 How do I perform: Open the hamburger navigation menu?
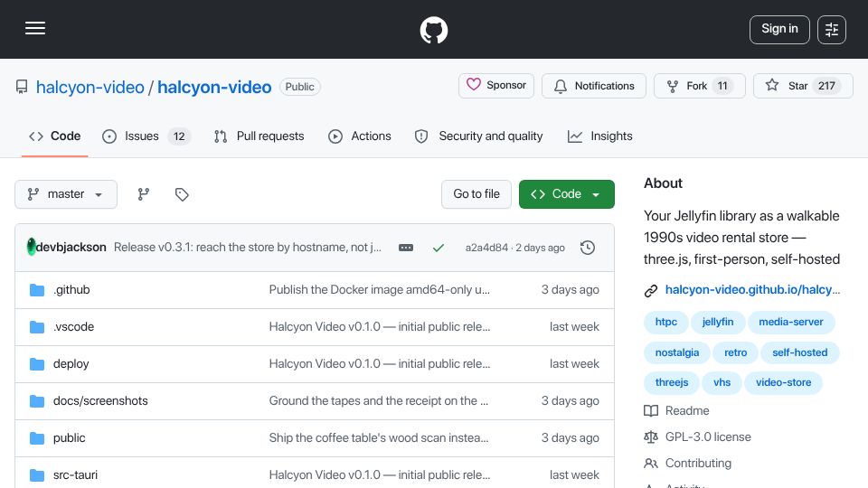pos(35,28)
